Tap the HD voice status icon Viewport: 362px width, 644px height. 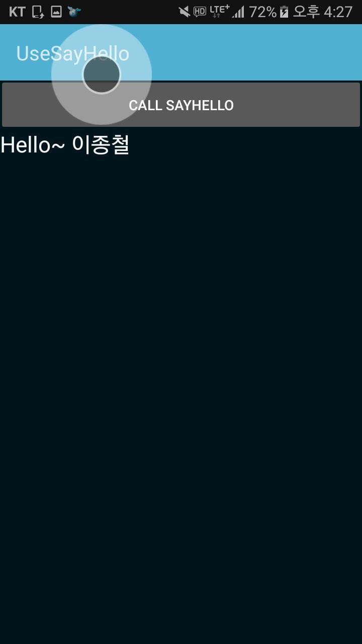pyautogui.click(x=200, y=12)
